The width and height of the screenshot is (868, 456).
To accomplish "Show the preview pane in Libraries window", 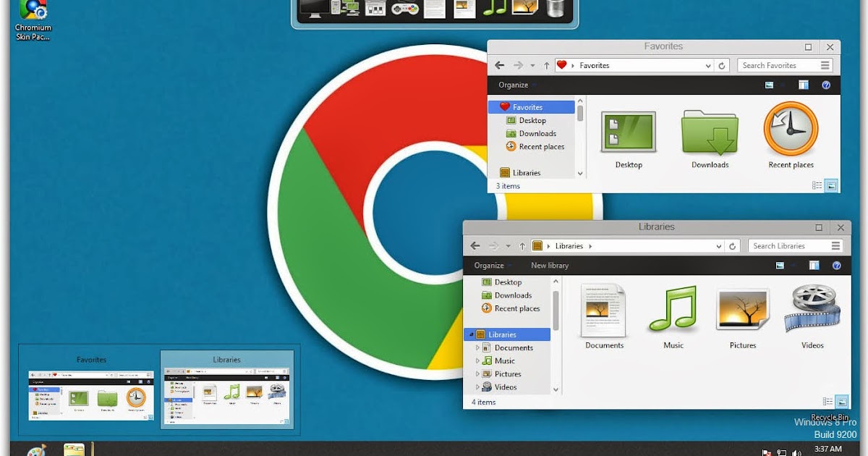I will click(814, 266).
